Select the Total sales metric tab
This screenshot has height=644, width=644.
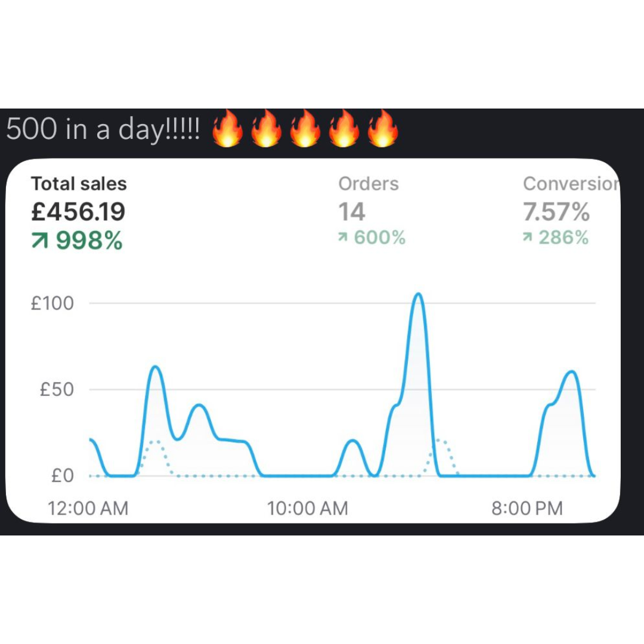click(79, 184)
